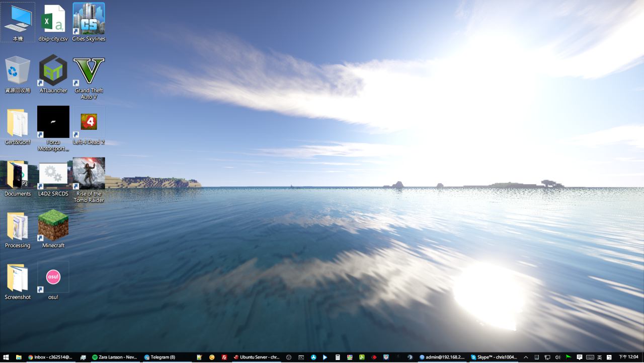The image size is (644, 363).
Task: Open the volume control in system tray
Action: [557, 357]
